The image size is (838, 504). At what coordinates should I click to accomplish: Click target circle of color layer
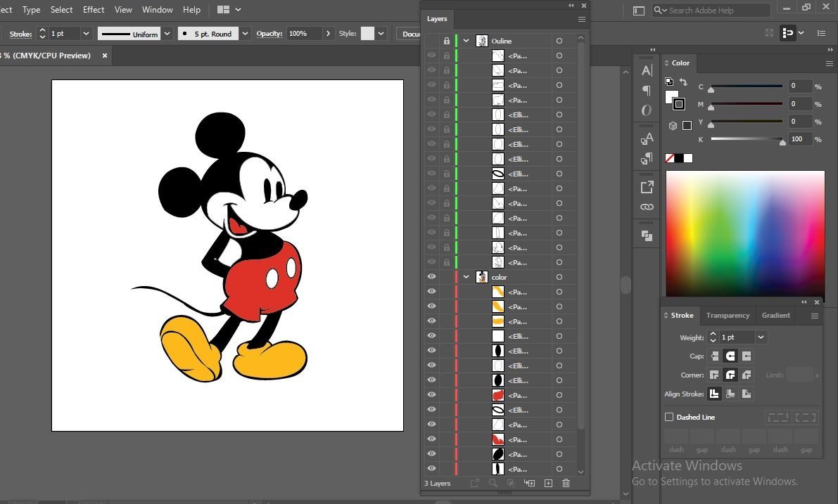[559, 277]
